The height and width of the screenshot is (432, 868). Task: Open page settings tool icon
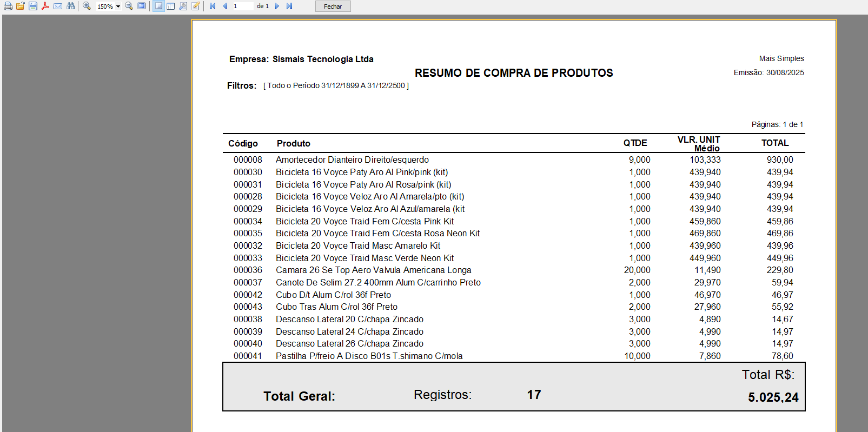183,6
